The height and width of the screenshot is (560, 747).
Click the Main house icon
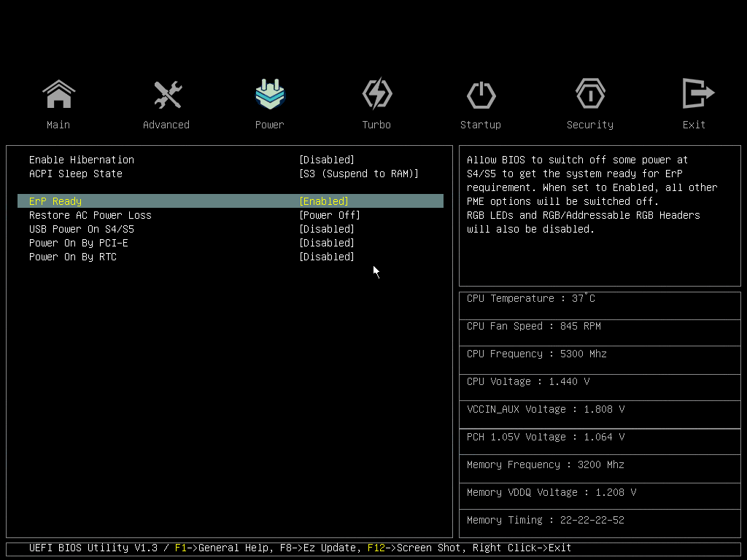click(x=58, y=94)
